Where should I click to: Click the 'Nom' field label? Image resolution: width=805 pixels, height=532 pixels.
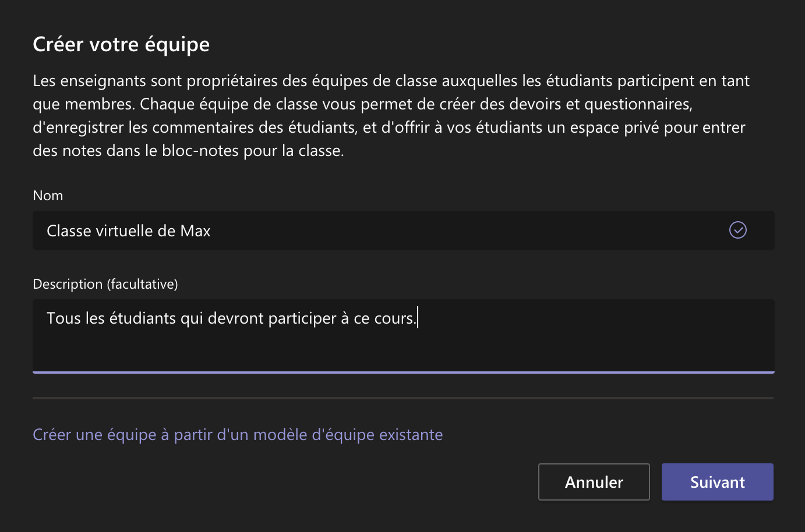pyautogui.click(x=48, y=196)
